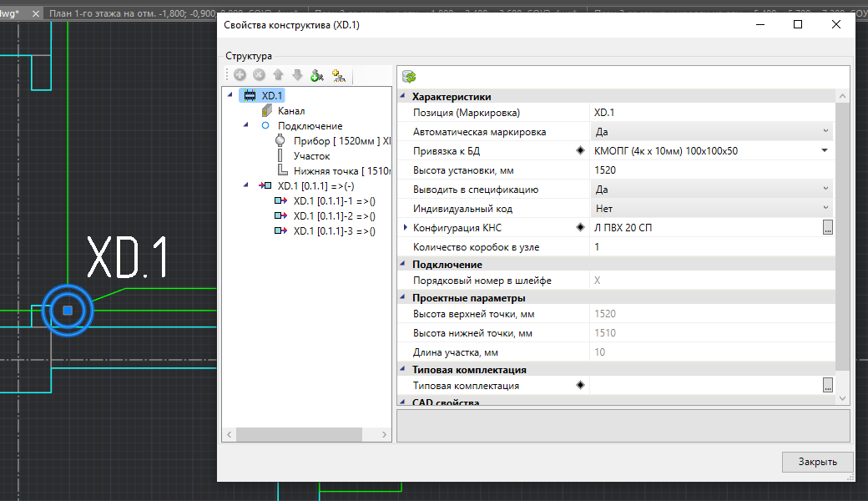Collapse the Характеристики section
Viewport: 868px width, 501px height.
tap(404, 97)
